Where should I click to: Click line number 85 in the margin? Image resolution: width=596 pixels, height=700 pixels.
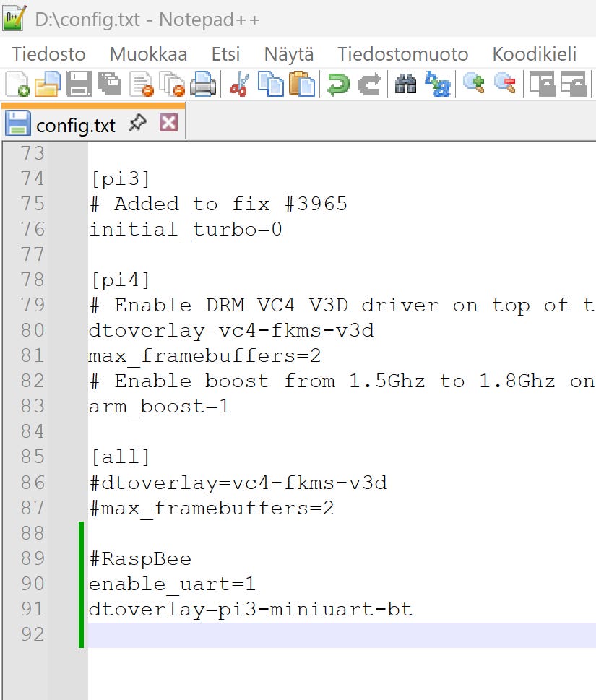[33, 457]
